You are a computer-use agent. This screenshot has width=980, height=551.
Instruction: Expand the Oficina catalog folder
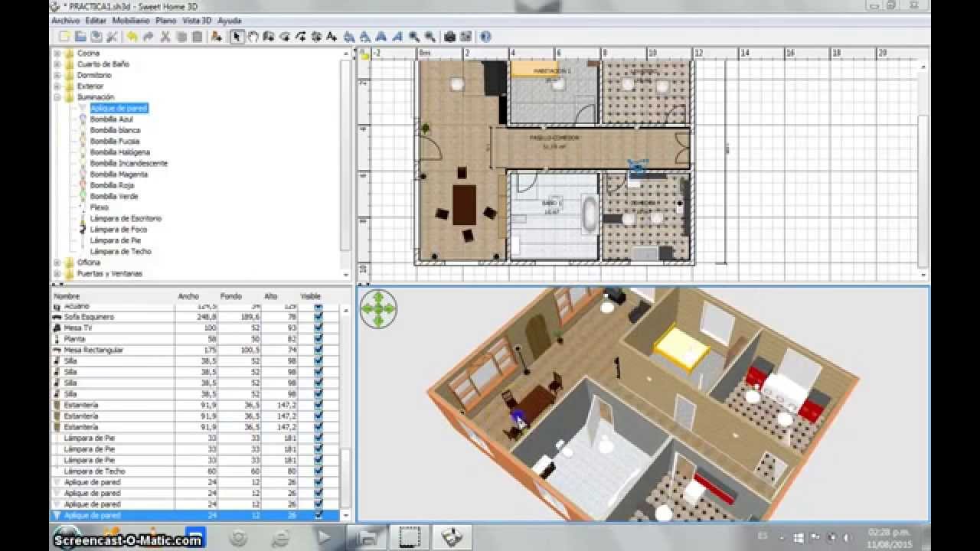coord(57,262)
